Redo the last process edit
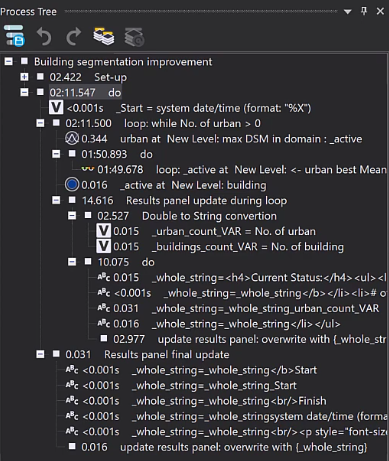Image resolution: width=389 pixels, height=461 pixels. pyautogui.click(x=74, y=36)
